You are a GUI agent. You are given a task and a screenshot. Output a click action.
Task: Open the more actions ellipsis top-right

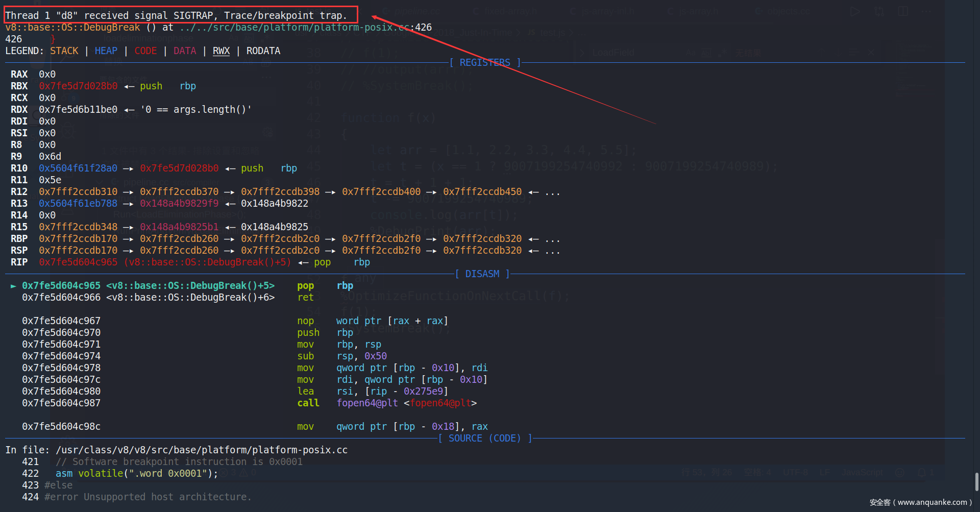click(926, 11)
